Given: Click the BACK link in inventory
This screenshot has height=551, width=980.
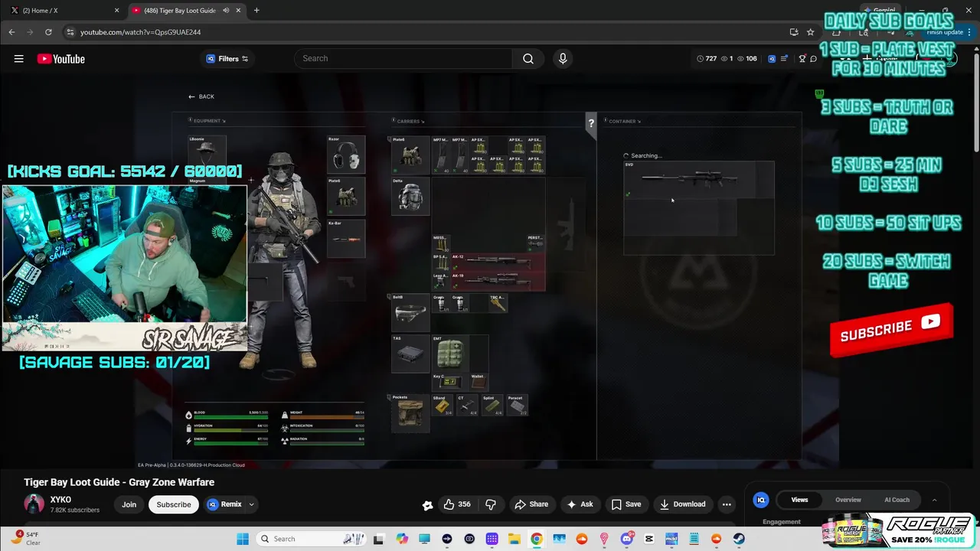Looking at the screenshot, I should (x=201, y=96).
